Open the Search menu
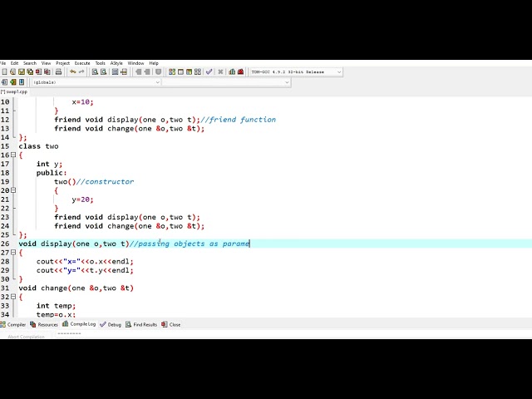 coord(30,63)
